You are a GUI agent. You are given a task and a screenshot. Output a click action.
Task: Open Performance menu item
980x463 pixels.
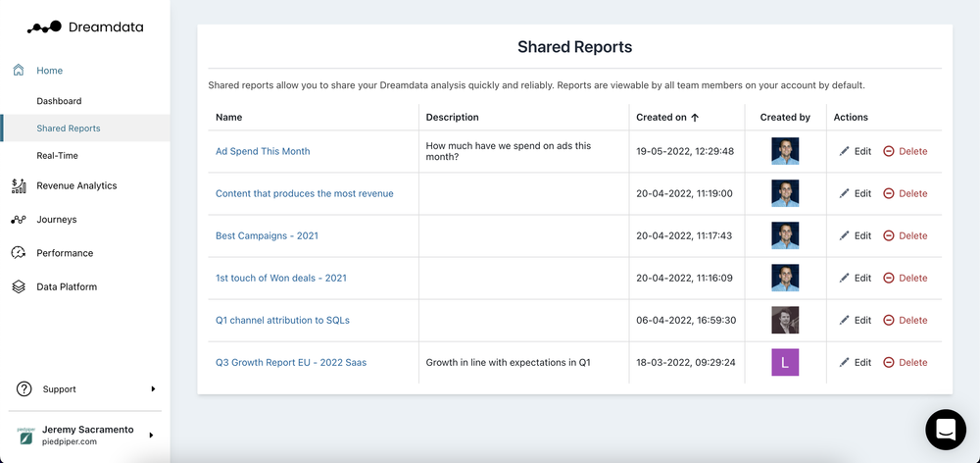click(x=65, y=253)
